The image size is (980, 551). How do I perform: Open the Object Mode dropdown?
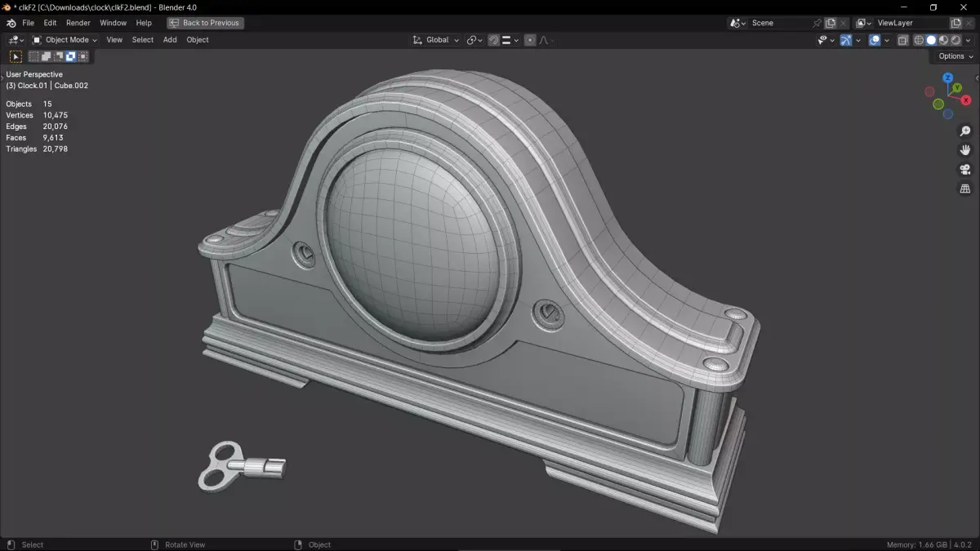coord(65,40)
